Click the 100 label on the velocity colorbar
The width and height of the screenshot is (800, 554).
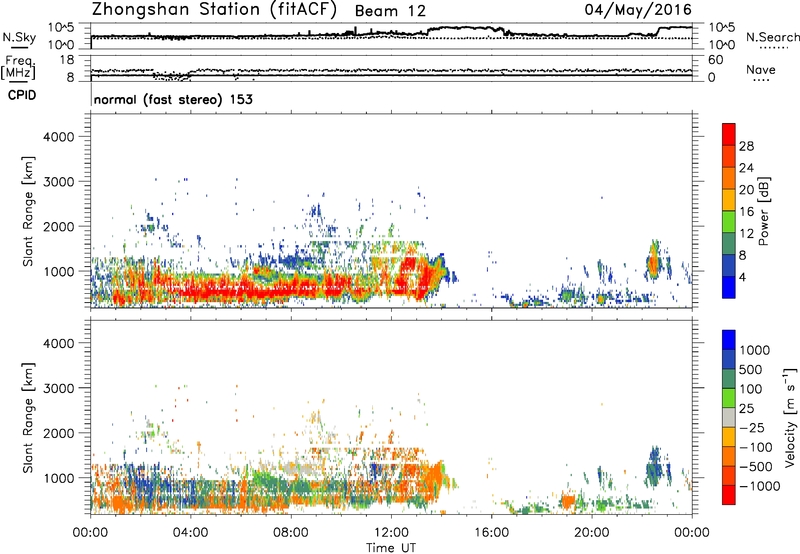[752, 389]
